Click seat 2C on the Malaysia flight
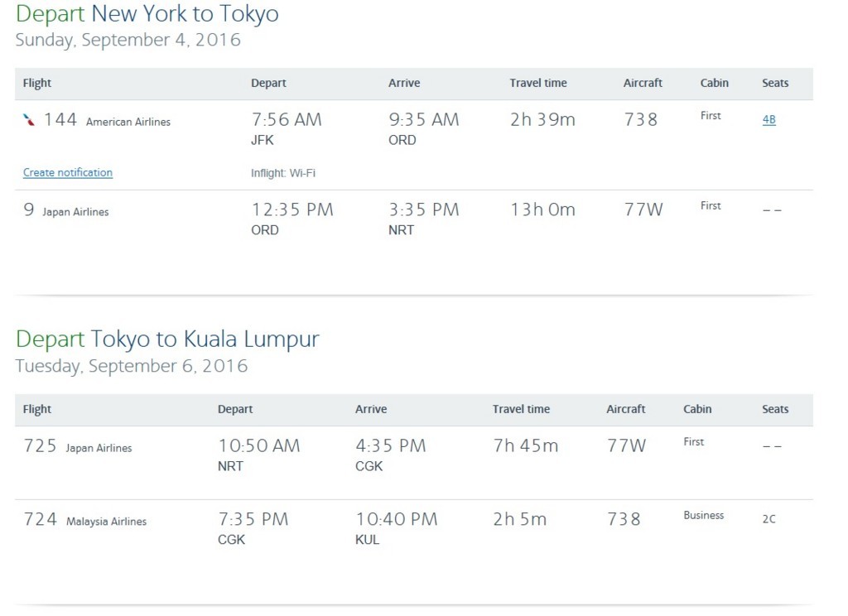This screenshot has width=848, height=616. (x=768, y=520)
